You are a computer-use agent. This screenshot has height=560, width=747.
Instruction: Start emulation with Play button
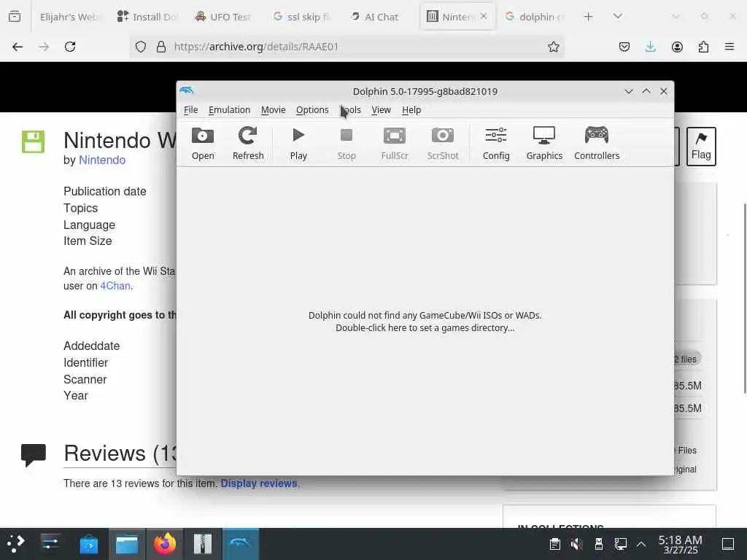pyautogui.click(x=298, y=144)
